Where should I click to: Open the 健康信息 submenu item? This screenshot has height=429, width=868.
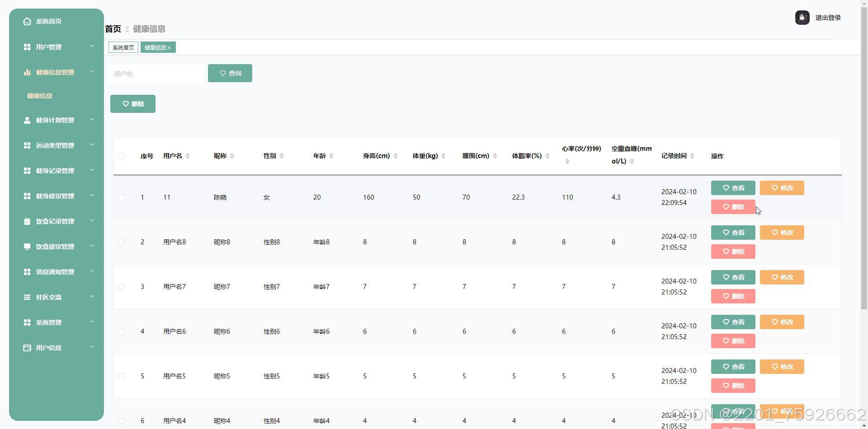pyautogui.click(x=40, y=96)
